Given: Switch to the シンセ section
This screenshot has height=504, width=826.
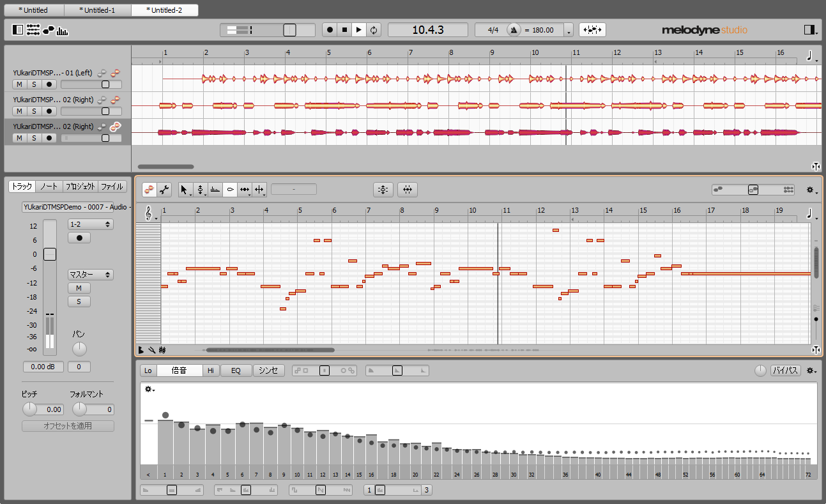Looking at the screenshot, I should (x=269, y=370).
